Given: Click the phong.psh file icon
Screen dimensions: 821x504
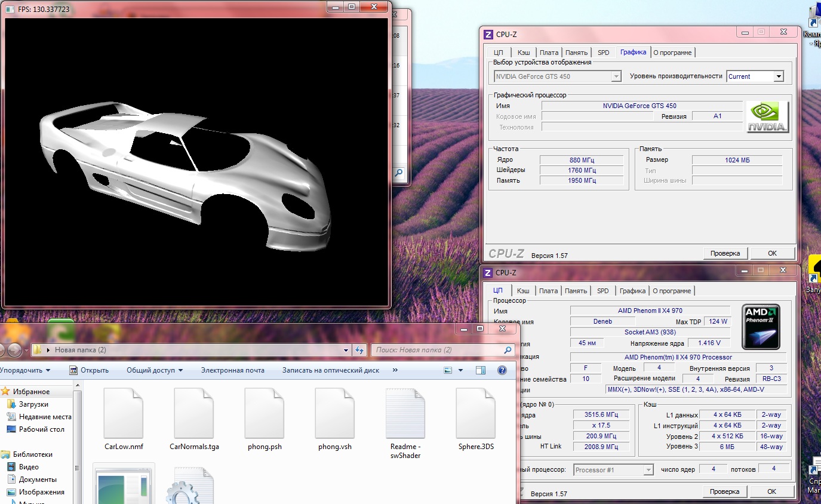Looking at the screenshot, I should (x=265, y=413).
